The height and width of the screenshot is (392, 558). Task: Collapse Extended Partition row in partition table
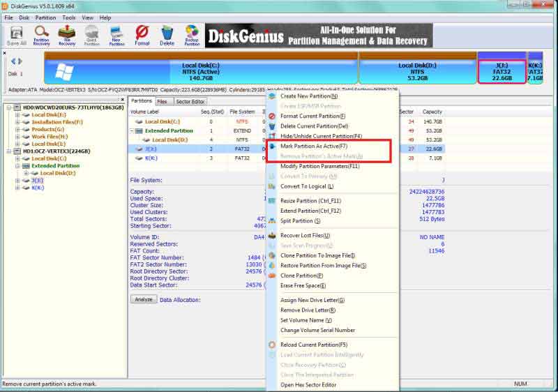(132, 131)
